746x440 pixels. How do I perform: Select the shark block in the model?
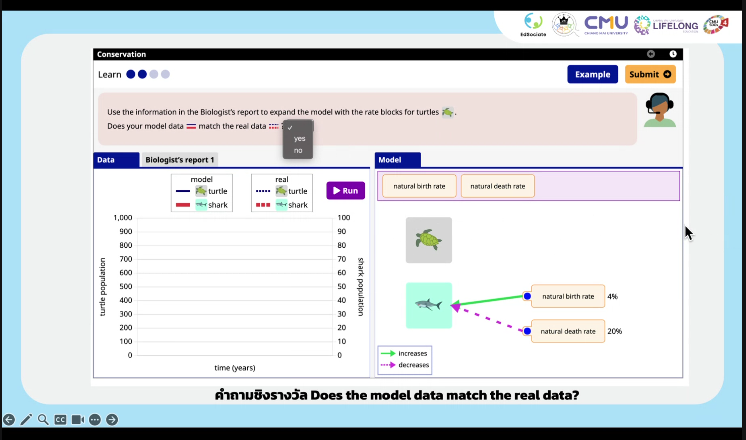coord(429,305)
